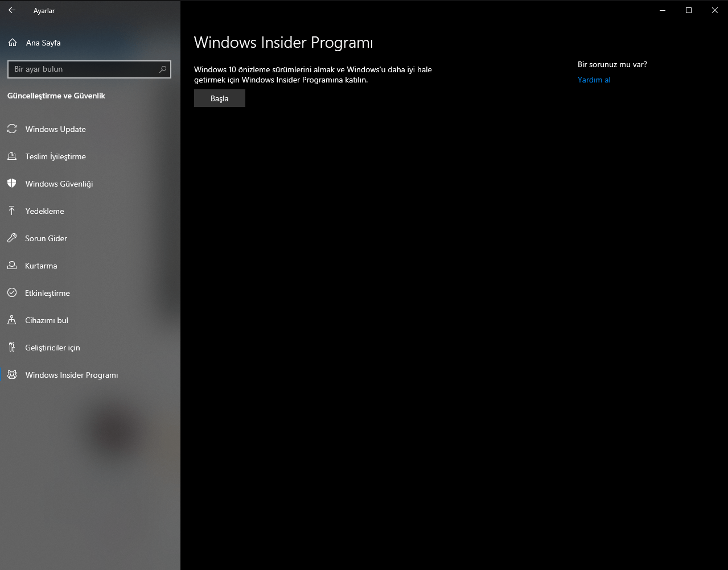Select Etkinleştirme in the sidebar
The width and height of the screenshot is (728, 570).
coord(90,293)
